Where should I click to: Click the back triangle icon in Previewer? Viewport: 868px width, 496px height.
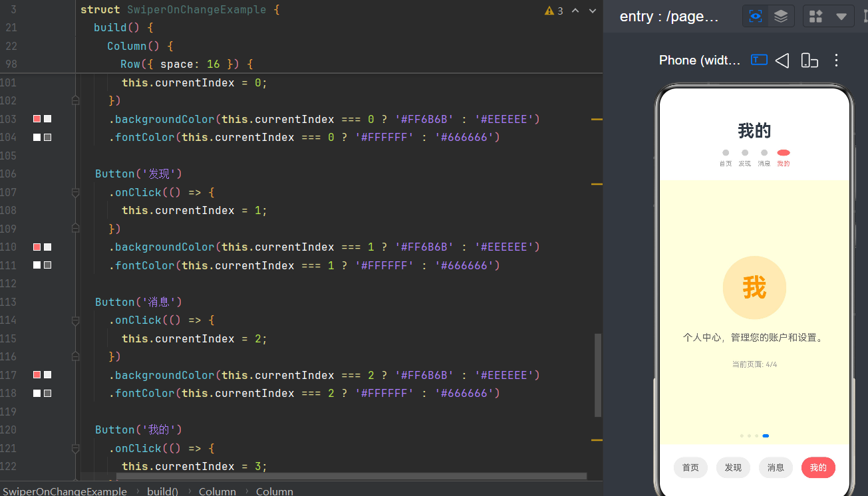783,61
